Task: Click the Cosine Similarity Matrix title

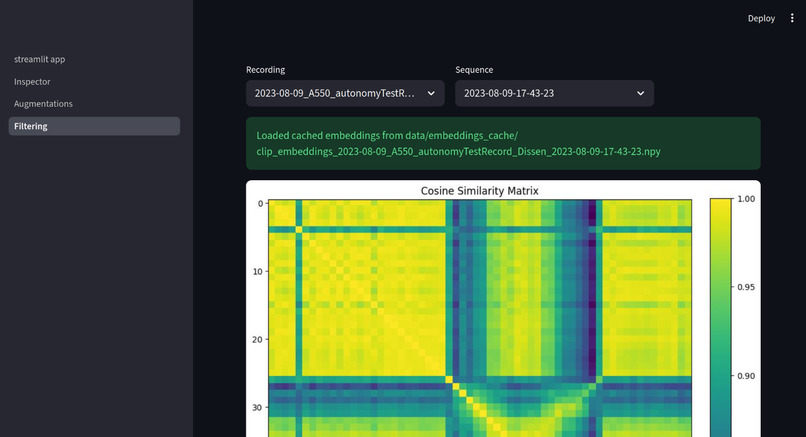Action: point(480,191)
